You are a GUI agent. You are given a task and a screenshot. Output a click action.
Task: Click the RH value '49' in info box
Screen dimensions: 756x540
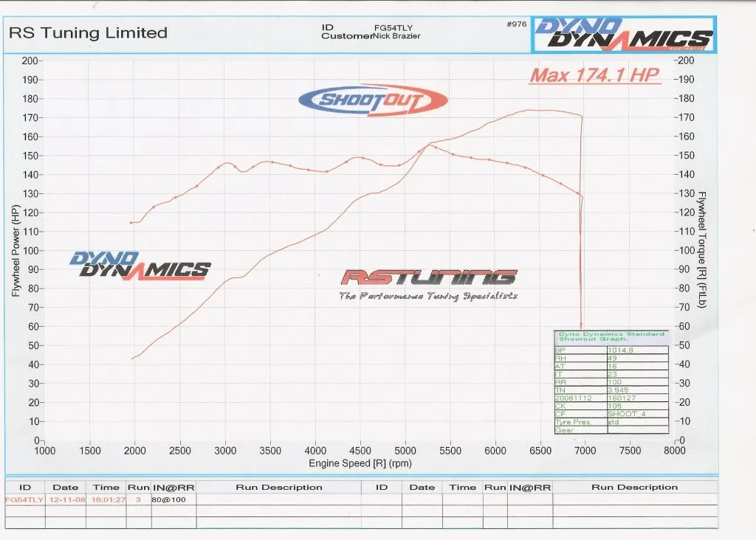click(x=612, y=359)
